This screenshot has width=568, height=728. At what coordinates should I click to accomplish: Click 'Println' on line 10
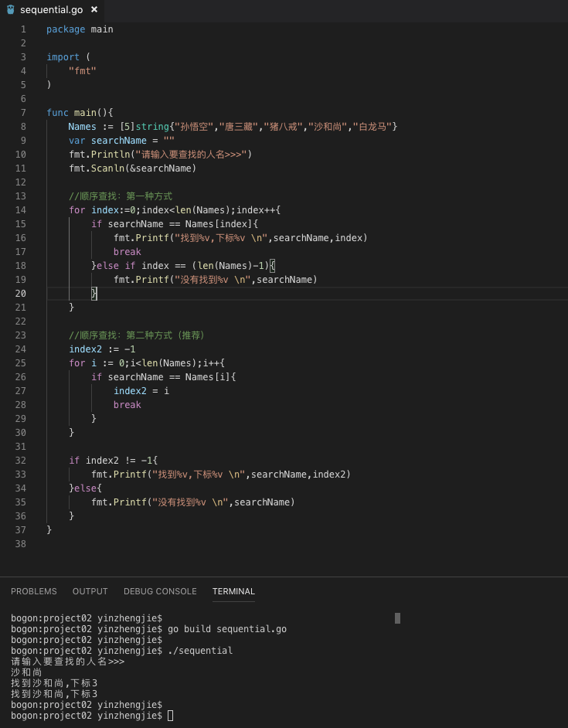(x=111, y=154)
